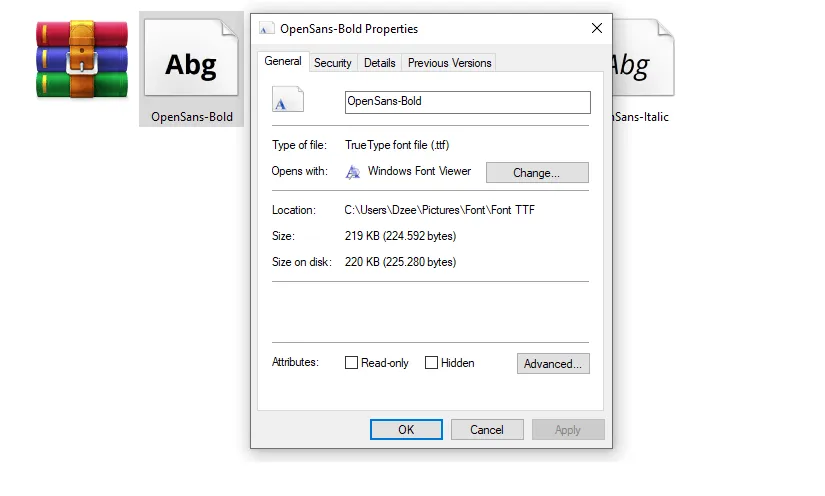Open the Details tab
Screen dimensions: 825x496
point(379,63)
